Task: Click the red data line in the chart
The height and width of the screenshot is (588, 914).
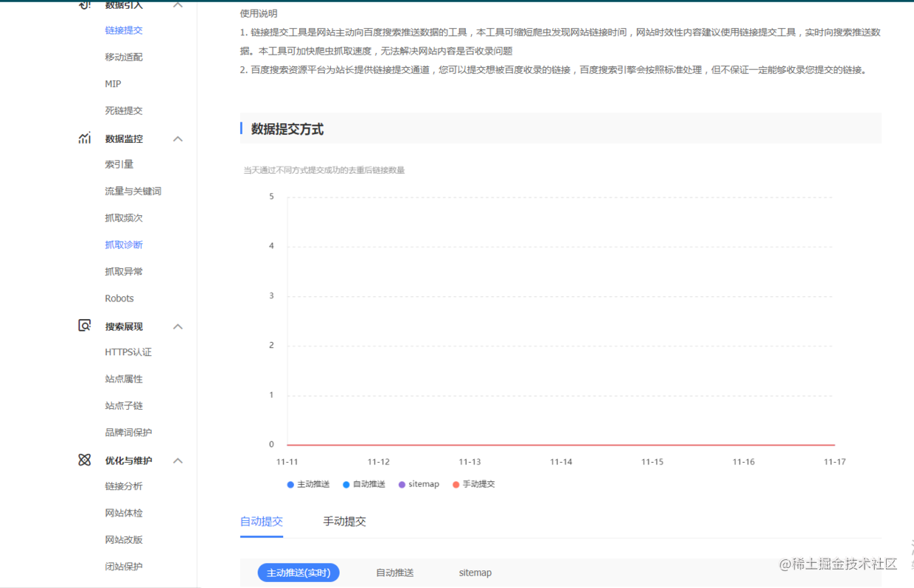Action: click(x=561, y=445)
